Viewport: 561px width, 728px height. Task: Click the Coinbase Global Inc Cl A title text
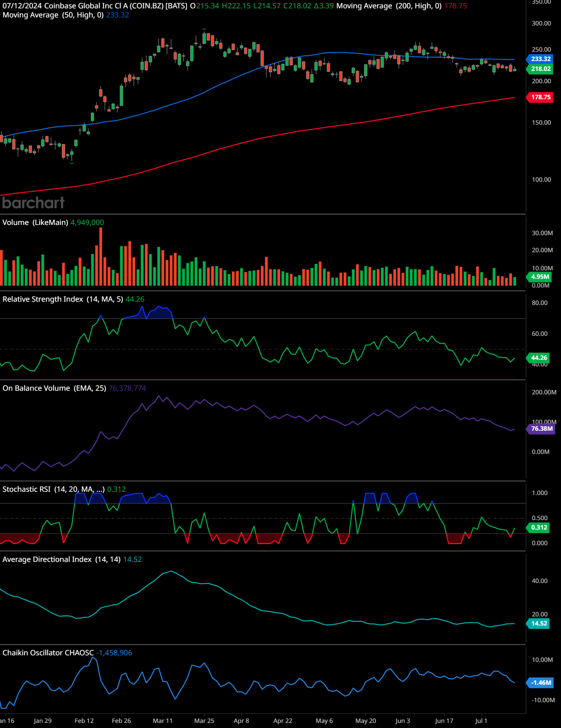(85, 6)
